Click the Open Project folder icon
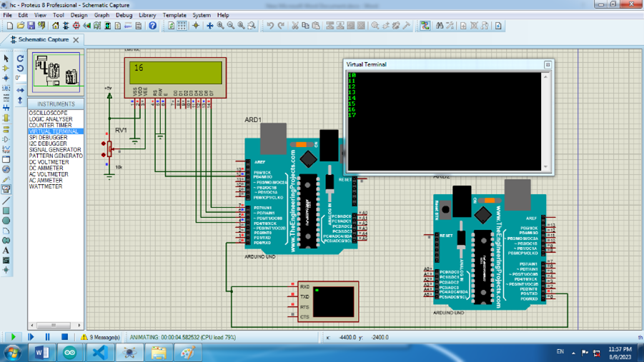This screenshot has height=362, width=644. click(x=21, y=26)
